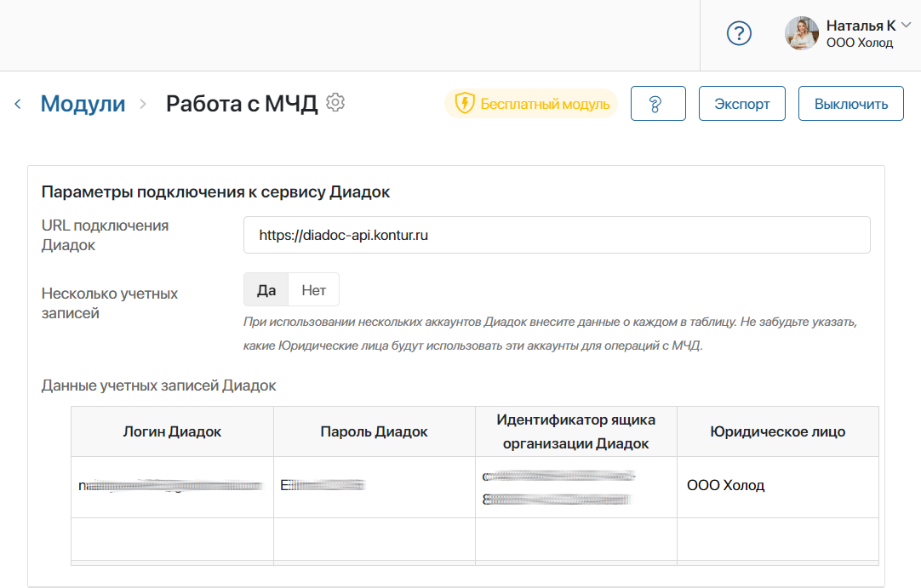Open module settings gear icon

point(335,102)
